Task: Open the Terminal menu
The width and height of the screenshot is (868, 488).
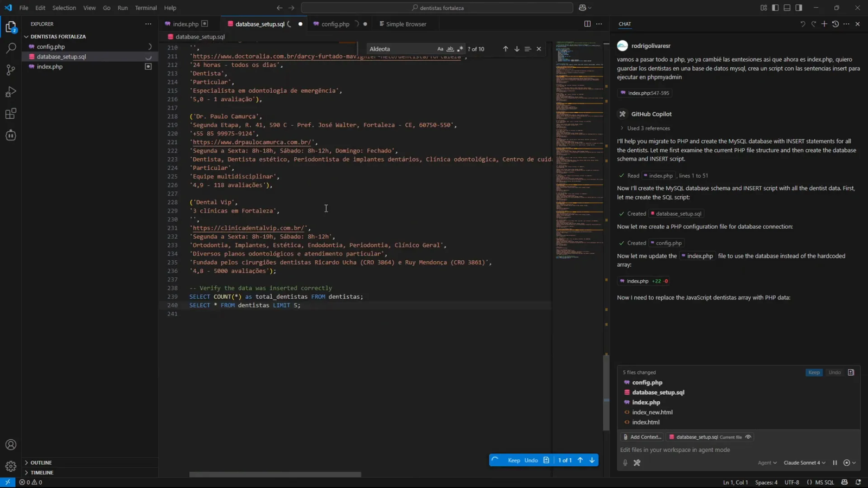Action: [x=145, y=8]
